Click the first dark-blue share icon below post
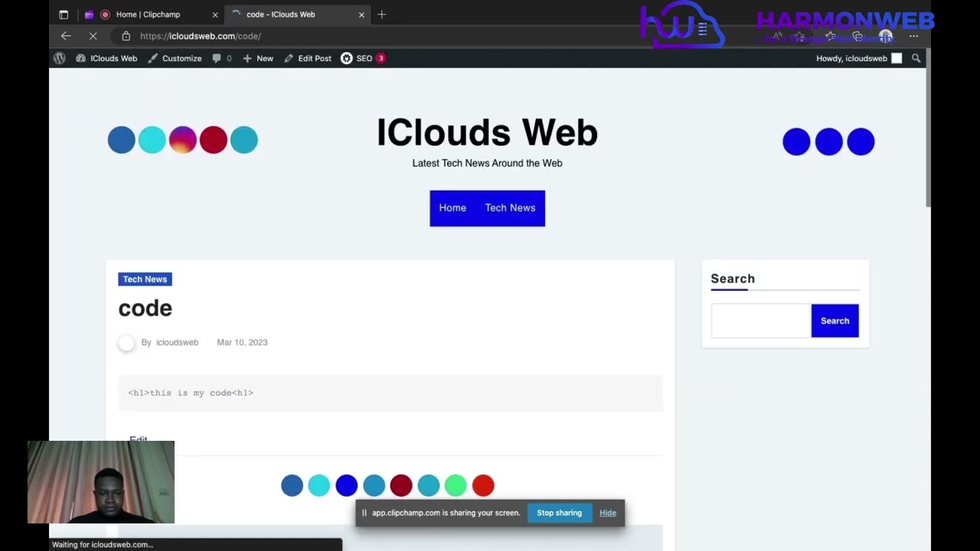 click(292, 485)
